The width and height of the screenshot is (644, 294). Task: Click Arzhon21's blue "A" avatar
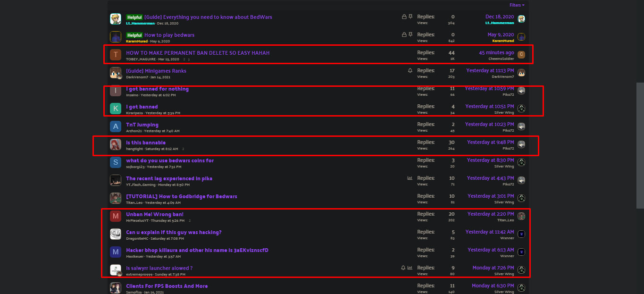[116, 126]
